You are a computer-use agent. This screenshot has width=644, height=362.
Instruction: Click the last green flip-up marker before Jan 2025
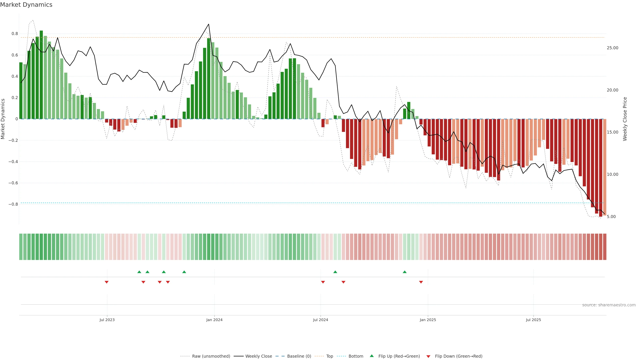[x=405, y=272]
